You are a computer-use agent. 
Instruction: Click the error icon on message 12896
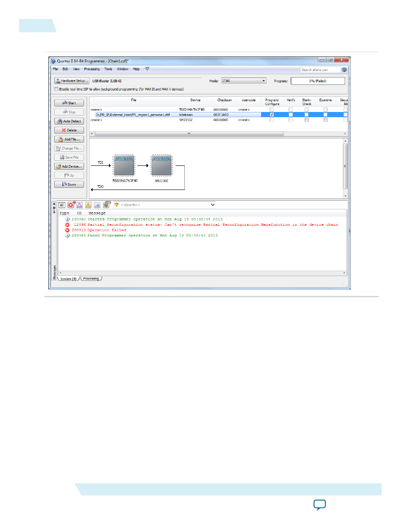pyautogui.click(x=67, y=225)
